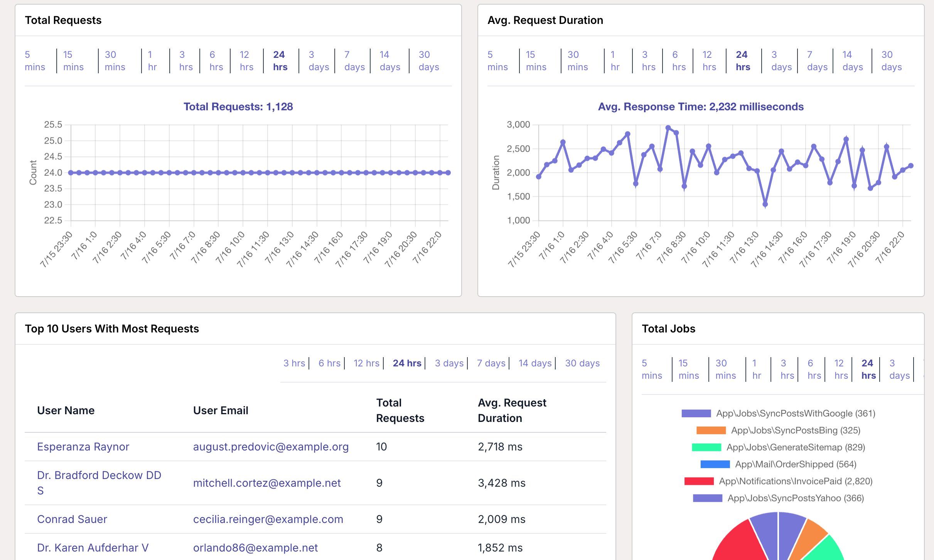This screenshot has width=934, height=560.
Task: Select 30 mins in Avg. Request Duration
Action: 578,61
